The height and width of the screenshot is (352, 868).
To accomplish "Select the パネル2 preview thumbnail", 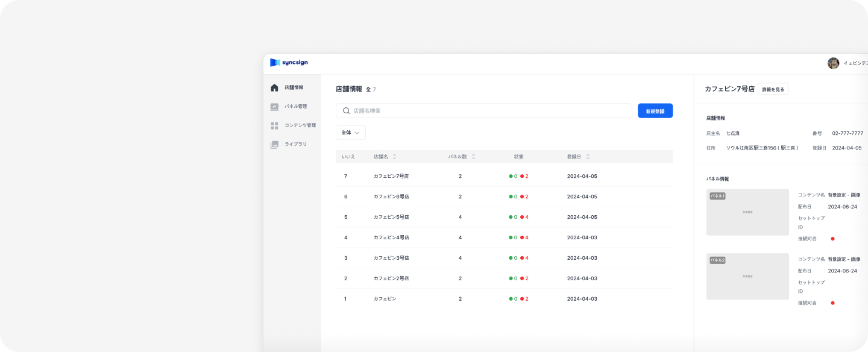I will [x=747, y=276].
